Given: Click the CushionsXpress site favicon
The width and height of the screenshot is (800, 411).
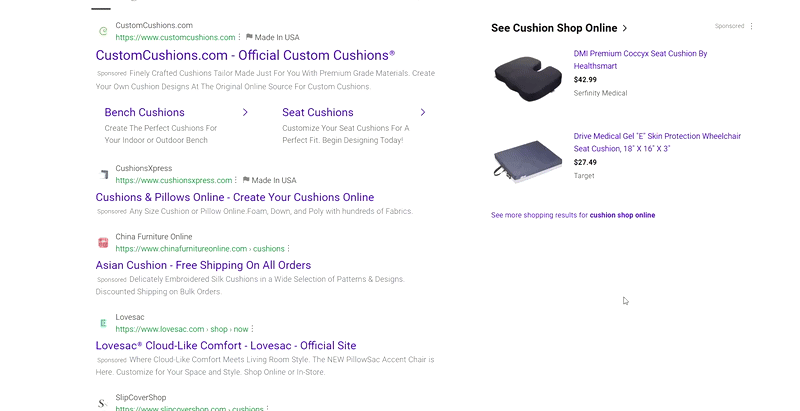Looking at the screenshot, I should pyautogui.click(x=103, y=174).
